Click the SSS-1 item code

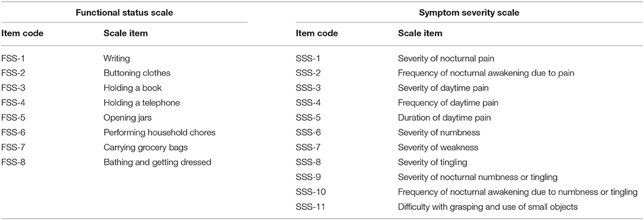tap(308, 59)
